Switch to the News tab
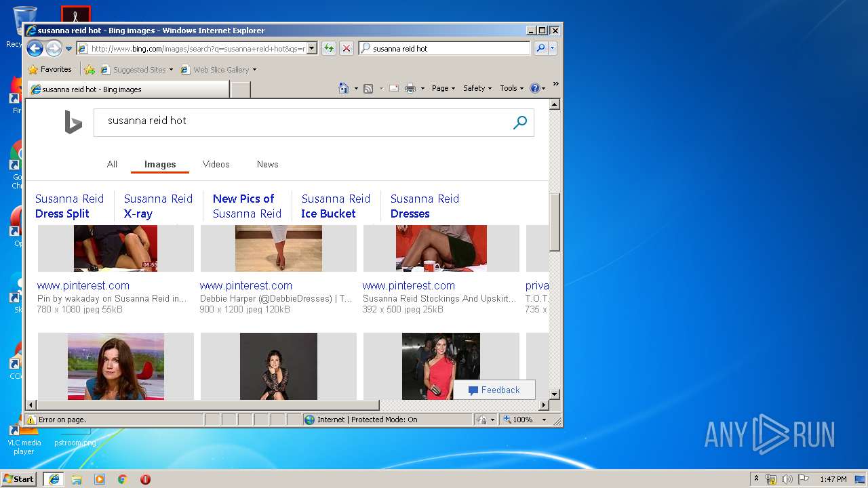The height and width of the screenshot is (488, 868). tap(267, 164)
